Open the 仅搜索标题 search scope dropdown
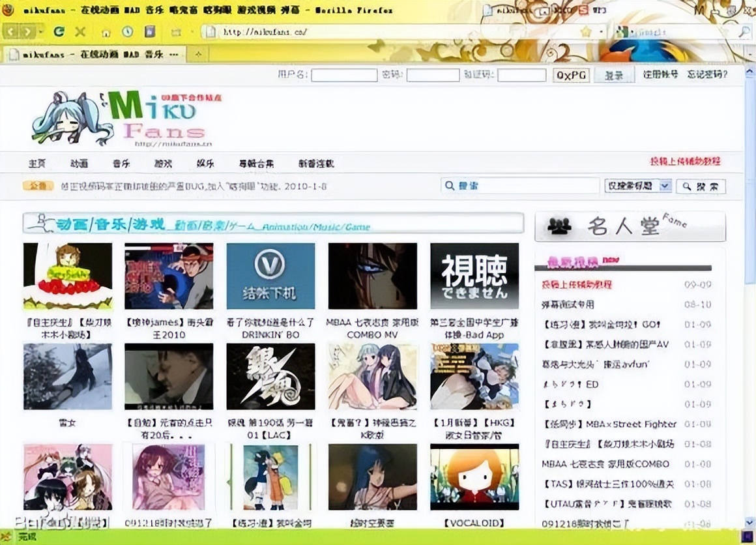 [x=664, y=186]
